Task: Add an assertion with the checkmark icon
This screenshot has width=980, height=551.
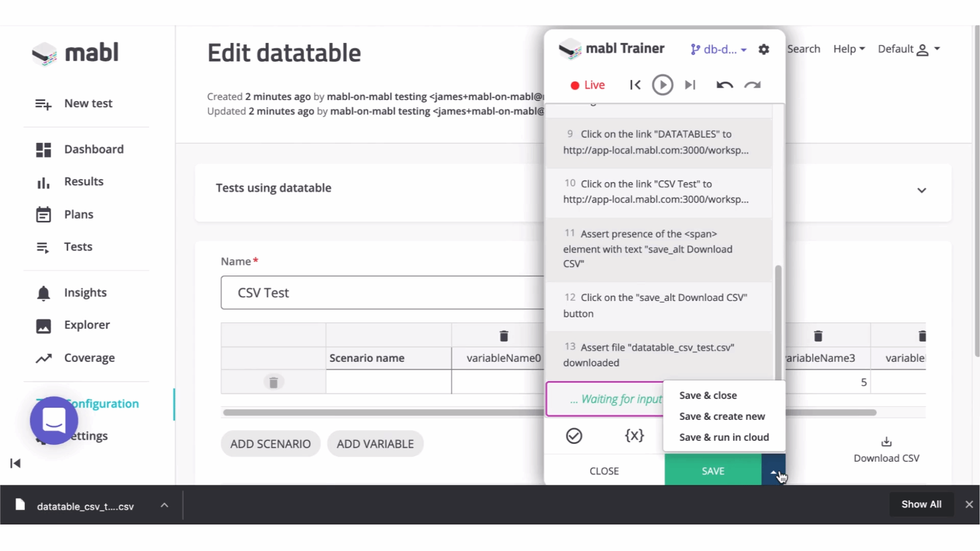Action: tap(574, 436)
